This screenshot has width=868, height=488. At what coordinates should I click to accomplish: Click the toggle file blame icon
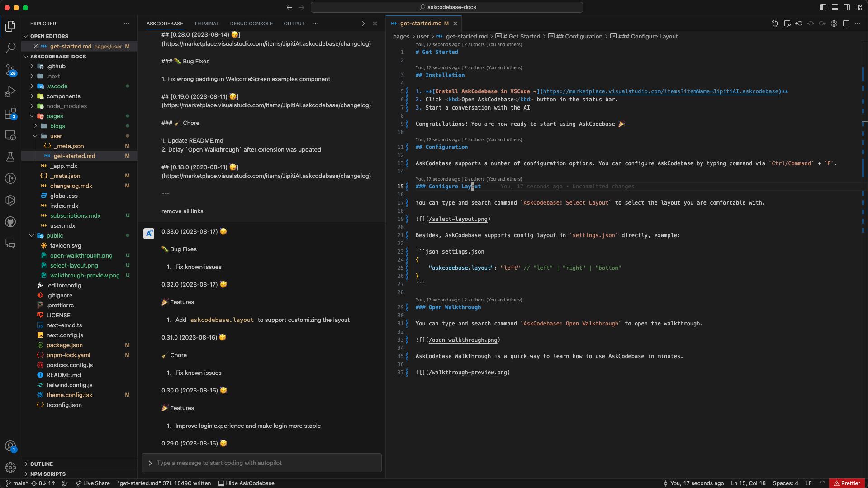pos(834,24)
